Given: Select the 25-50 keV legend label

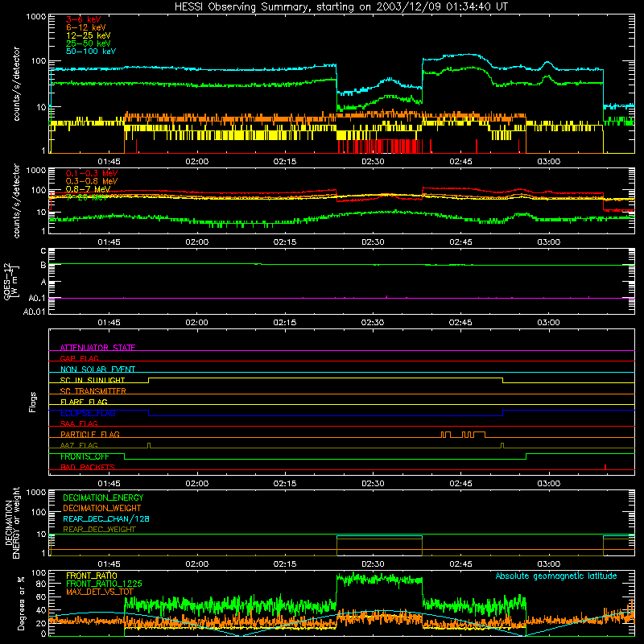Looking at the screenshot, I should tap(89, 43).
